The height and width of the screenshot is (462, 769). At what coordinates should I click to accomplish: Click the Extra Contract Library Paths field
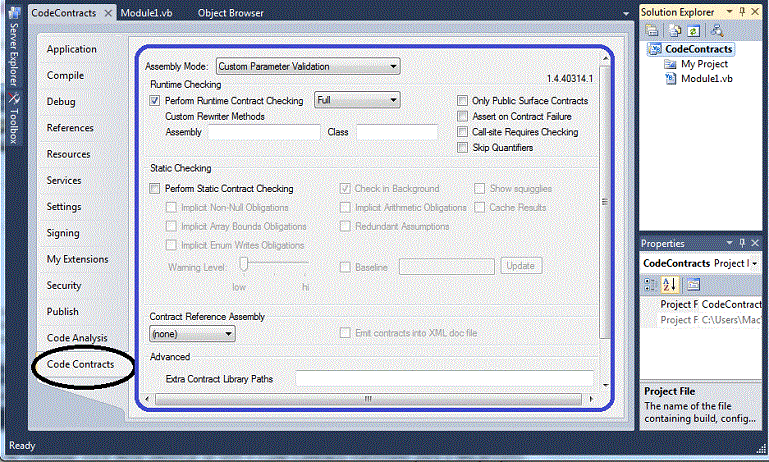(x=444, y=379)
